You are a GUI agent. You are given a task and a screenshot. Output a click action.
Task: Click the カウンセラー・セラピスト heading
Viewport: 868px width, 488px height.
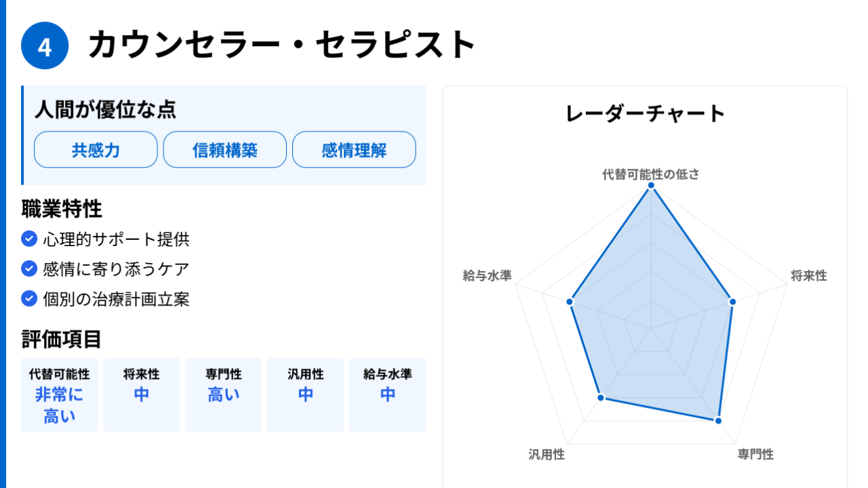point(282,45)
